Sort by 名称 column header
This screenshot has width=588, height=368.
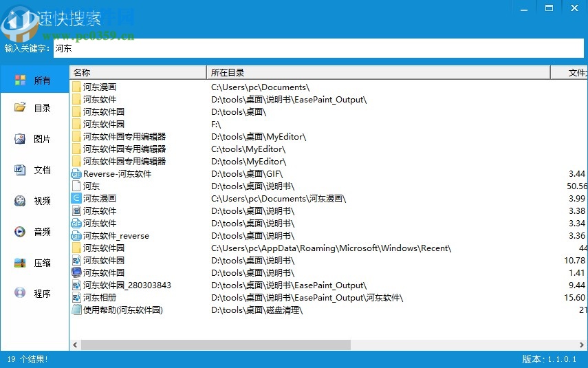tap(138, 72)
